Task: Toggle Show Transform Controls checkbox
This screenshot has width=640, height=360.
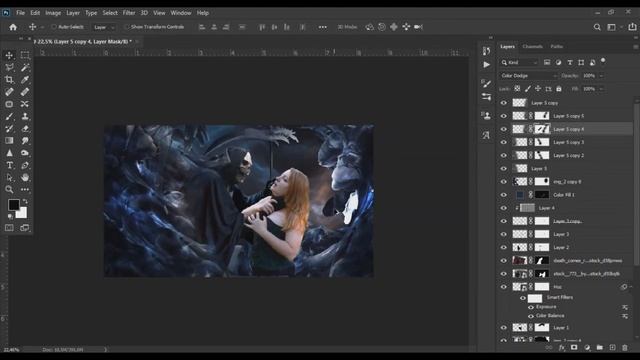Action: 127,27
